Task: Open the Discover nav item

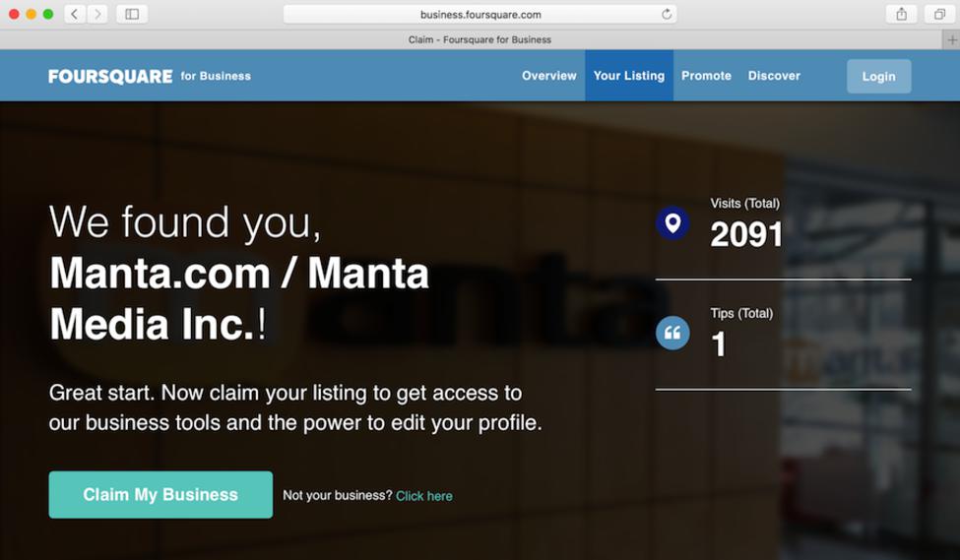Action: pyautogui.click(x=774, y=76)
